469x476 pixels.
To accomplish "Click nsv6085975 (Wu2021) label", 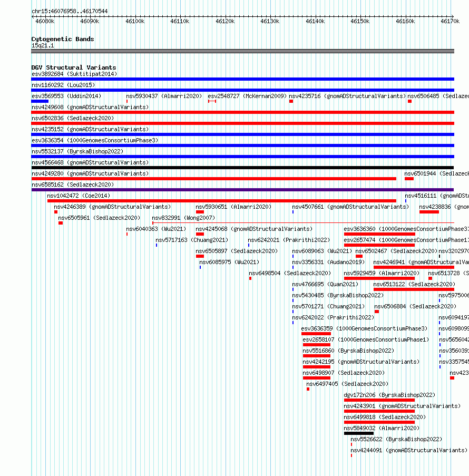I will (x=229, y=263).
